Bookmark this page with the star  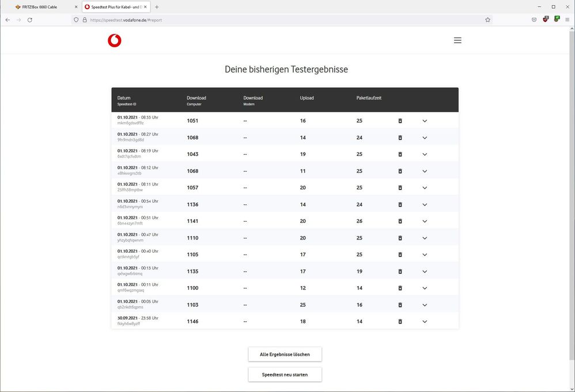tap(488, 20)
